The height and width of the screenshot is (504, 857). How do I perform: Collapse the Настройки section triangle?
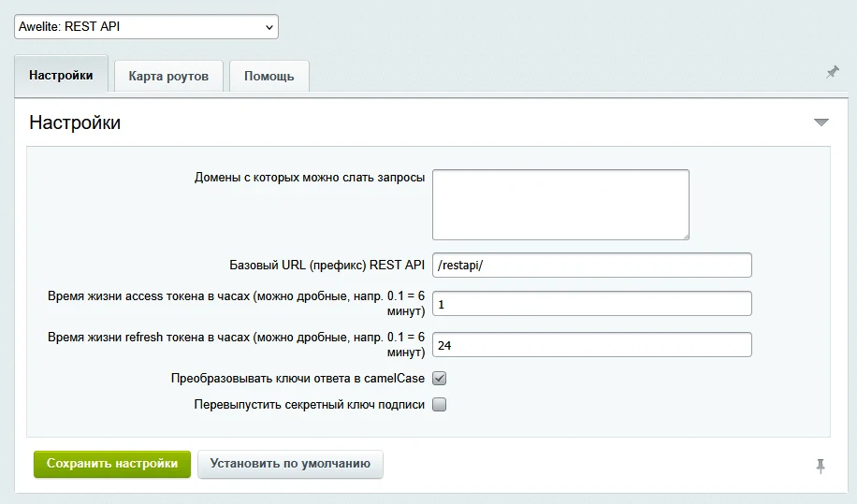point(821,122)
